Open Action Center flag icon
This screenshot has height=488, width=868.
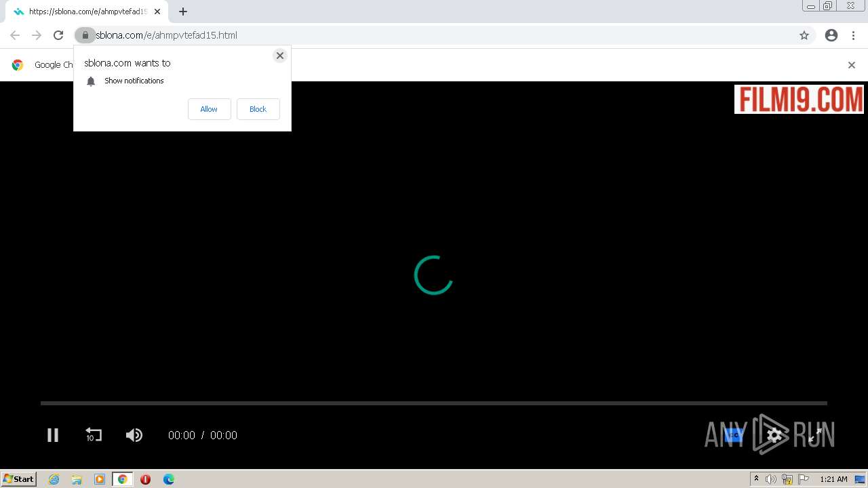click(x=804, y=479)
